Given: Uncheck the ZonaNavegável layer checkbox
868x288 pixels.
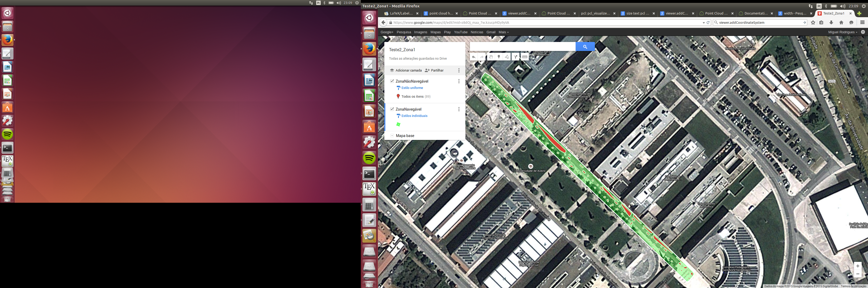Looking at the screenshot, I should [392, 109].
